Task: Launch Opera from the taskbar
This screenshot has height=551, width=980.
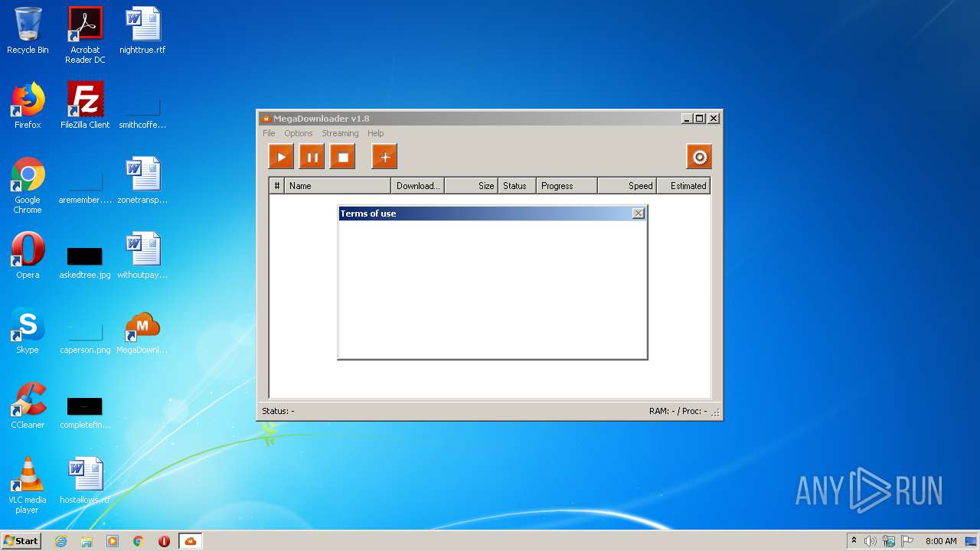Action: click(164, 541)
